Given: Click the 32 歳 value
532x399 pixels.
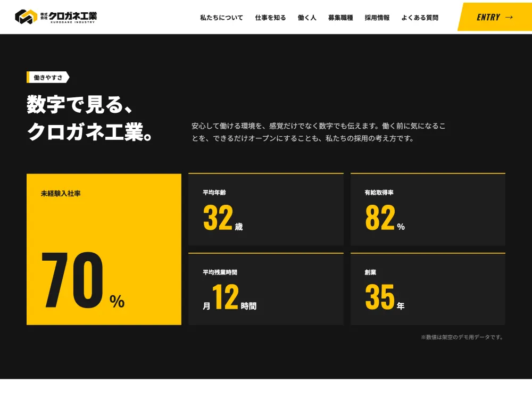Looking at the screenshot, I should click(223, 218).
